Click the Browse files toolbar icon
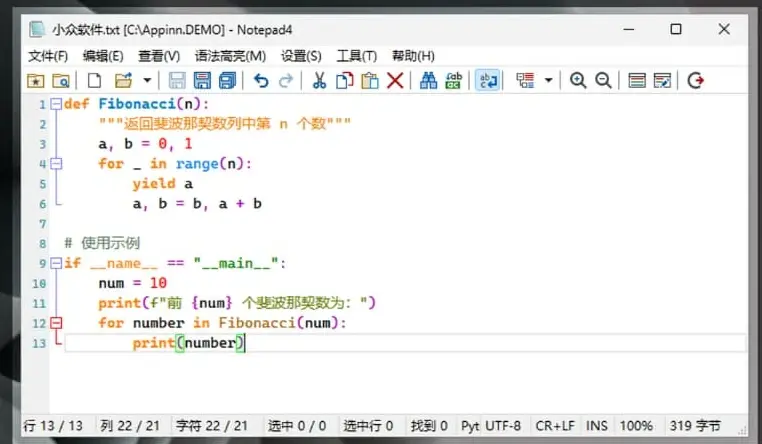 (61, 80)
